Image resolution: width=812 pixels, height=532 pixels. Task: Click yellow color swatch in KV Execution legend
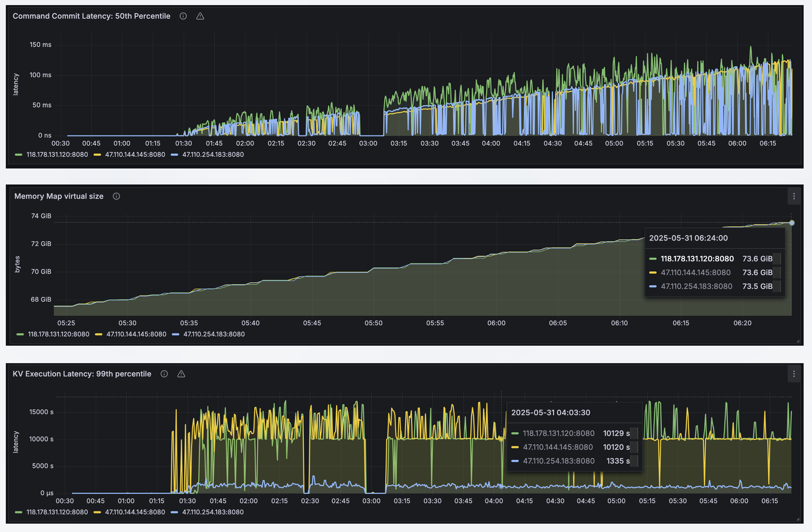click(x=97, y=512)
